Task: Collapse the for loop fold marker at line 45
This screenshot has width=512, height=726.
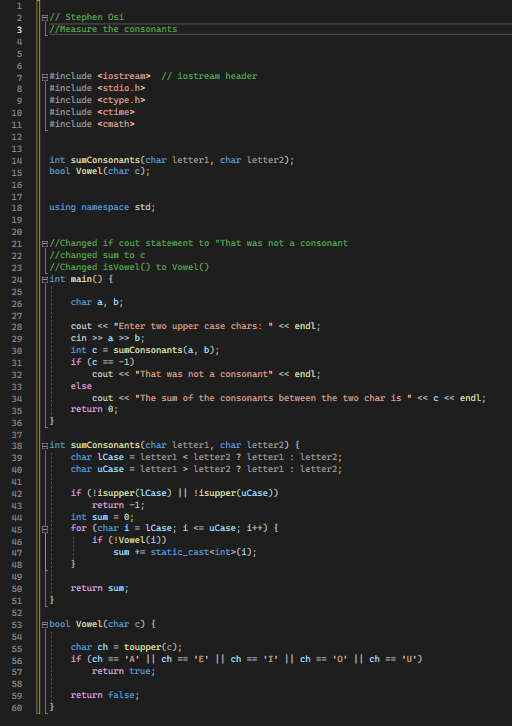Action: pos(45,529)
